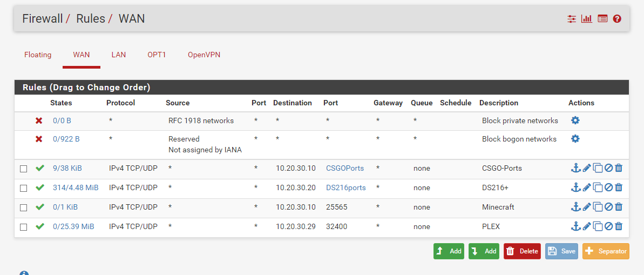644x275 pixels.
Task: Click anchor icon on Minecraft rule
Action: [x=576, y=207]
